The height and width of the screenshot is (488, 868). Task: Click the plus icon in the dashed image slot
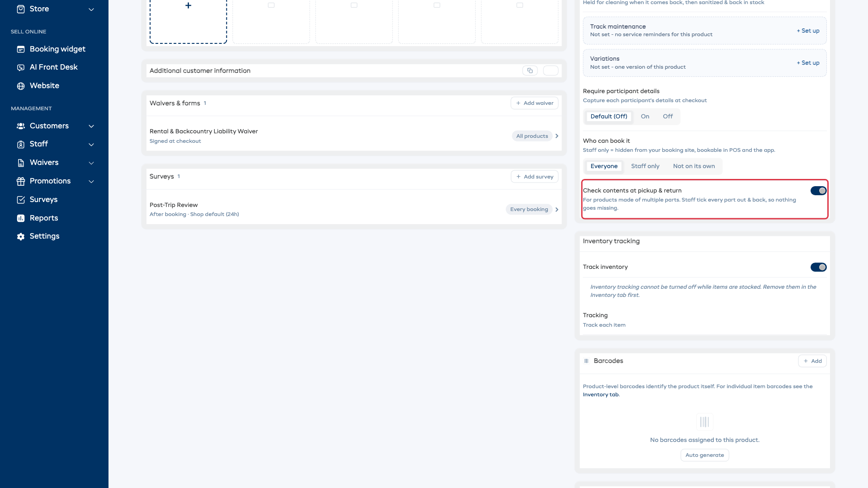(189, 5)
